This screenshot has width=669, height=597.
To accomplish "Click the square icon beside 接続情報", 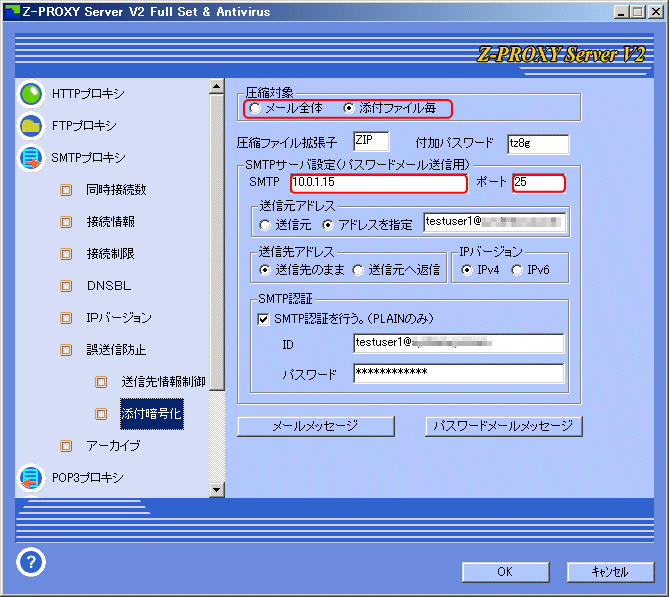I will (66, 222).
